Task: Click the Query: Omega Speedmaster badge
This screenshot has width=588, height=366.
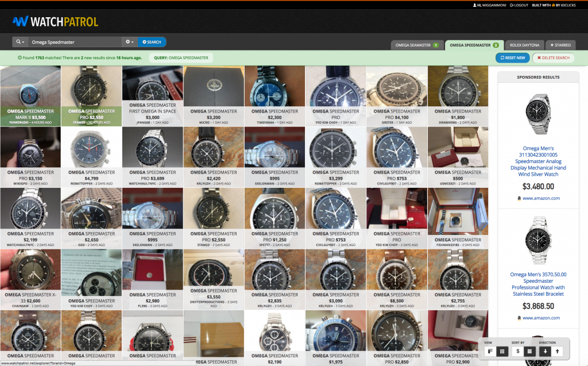Action: pyautogui.click(x=181, y=58)
